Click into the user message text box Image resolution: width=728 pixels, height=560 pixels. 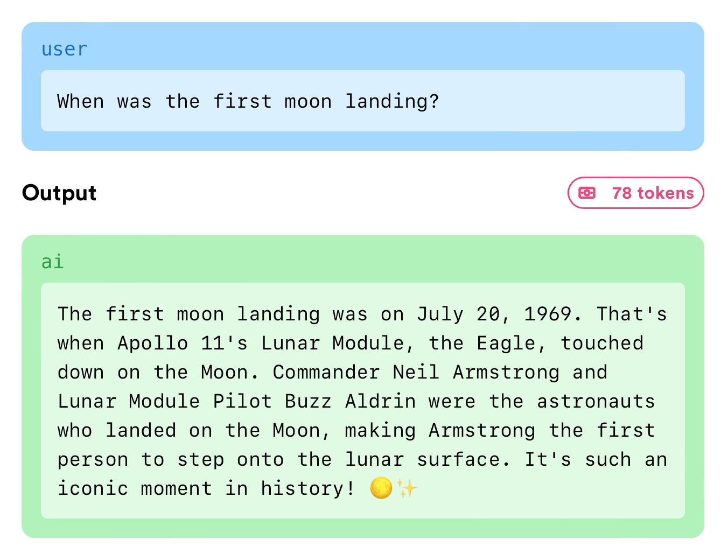tap(363, 101)
